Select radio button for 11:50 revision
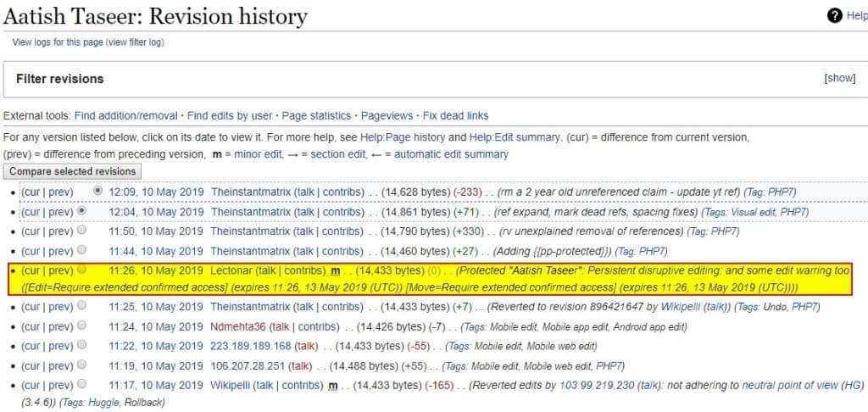The image size is (868, 412). pos(81,231)
